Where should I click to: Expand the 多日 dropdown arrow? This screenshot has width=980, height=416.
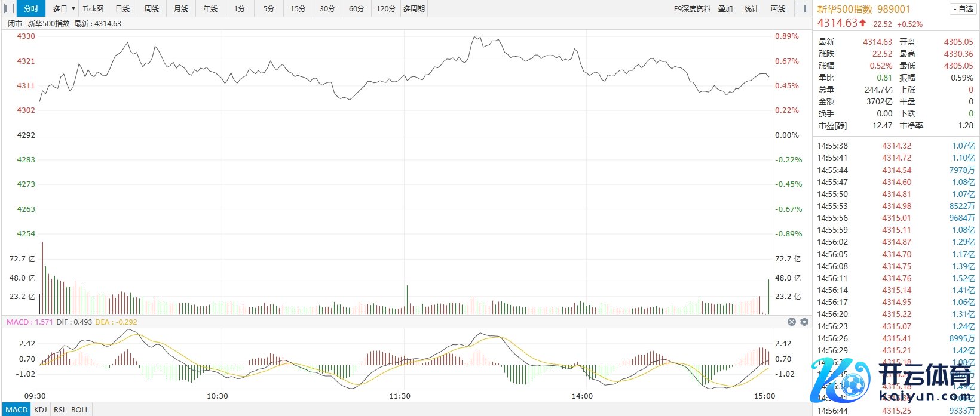[x=73, y=8]
